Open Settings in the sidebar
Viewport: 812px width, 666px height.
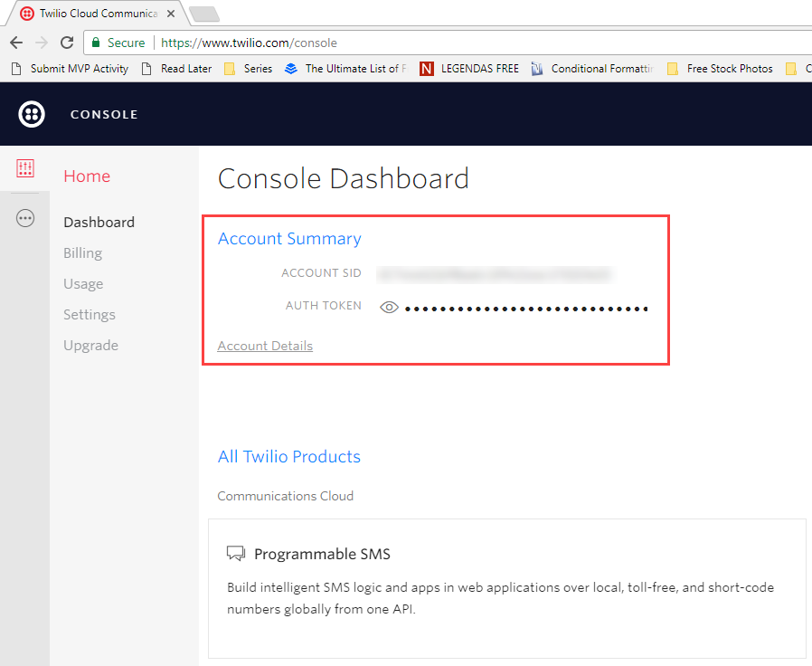[90, 315]
